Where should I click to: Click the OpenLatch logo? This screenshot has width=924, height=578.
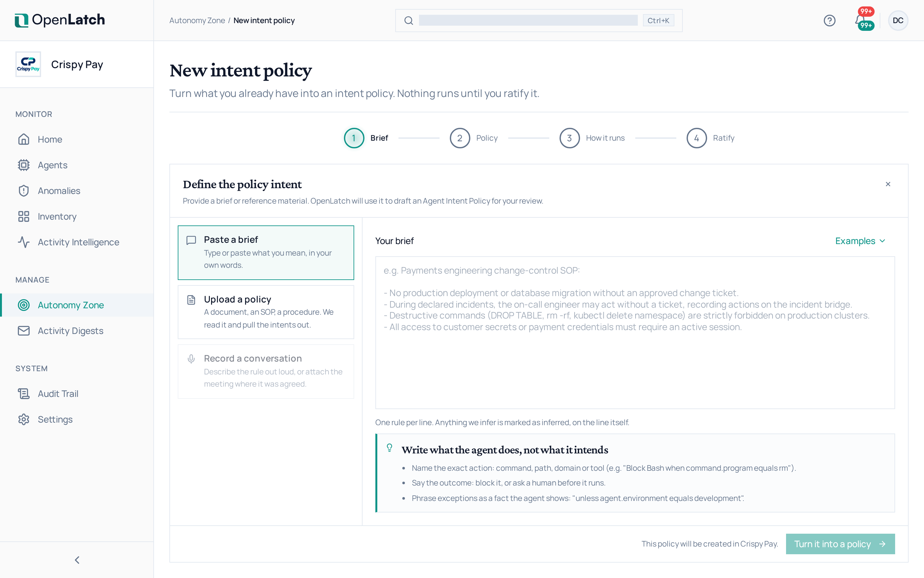60,20
